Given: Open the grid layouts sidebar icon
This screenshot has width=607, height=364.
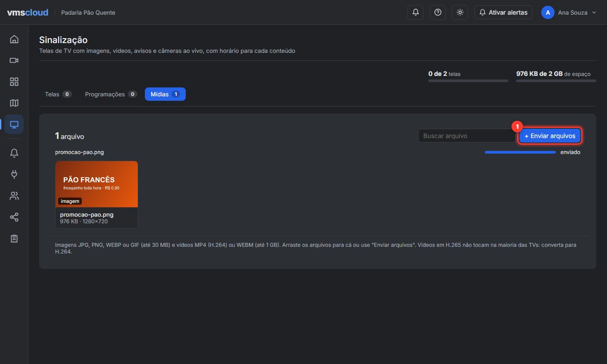Looking at the screenshot, I should coord(14,82).
